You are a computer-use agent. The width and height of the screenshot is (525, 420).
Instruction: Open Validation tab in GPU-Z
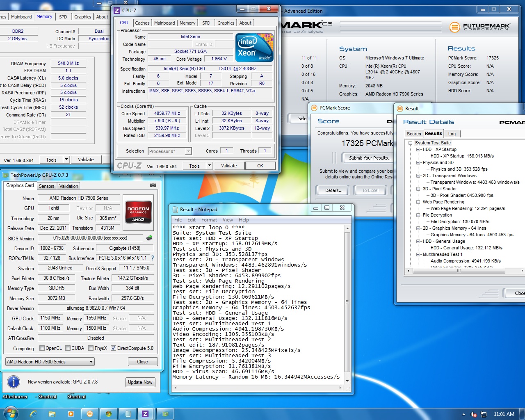pos(69,186)
